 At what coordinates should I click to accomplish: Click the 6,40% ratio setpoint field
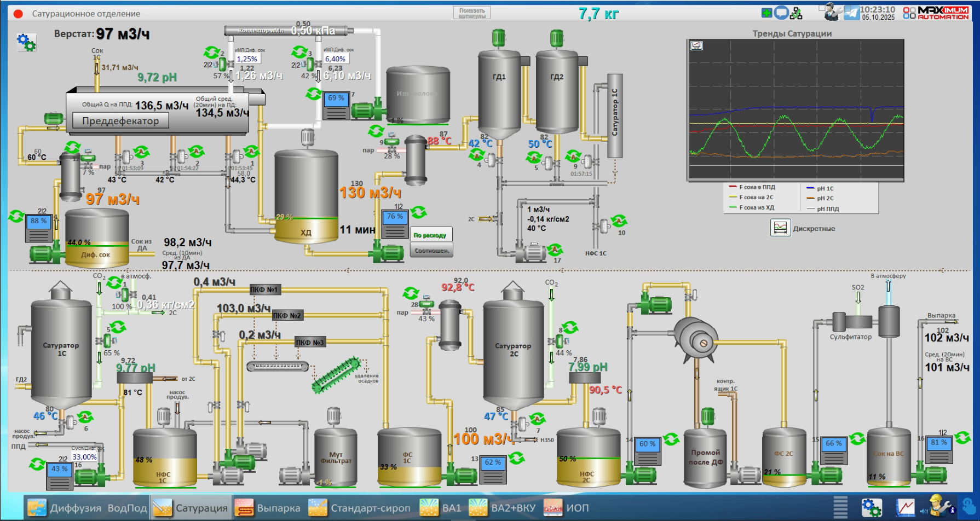pyautogui.click(x=335, y=59)
